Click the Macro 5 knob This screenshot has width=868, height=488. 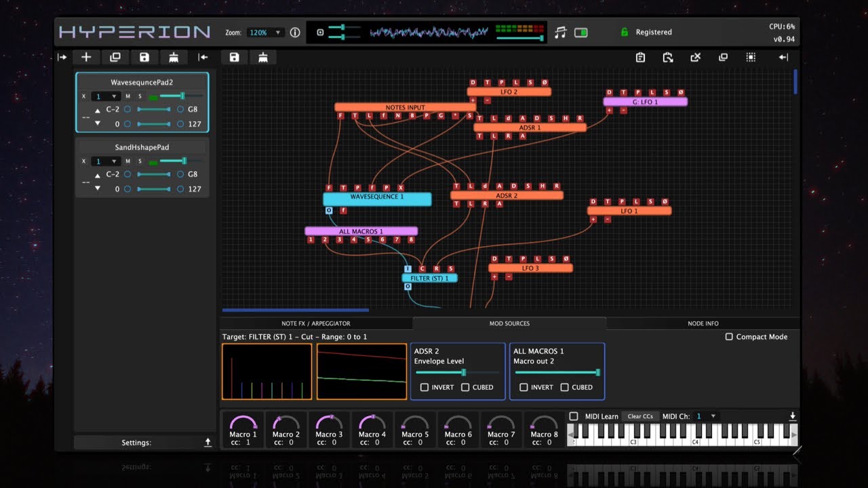pyautogui.click(x=416, y=424)
